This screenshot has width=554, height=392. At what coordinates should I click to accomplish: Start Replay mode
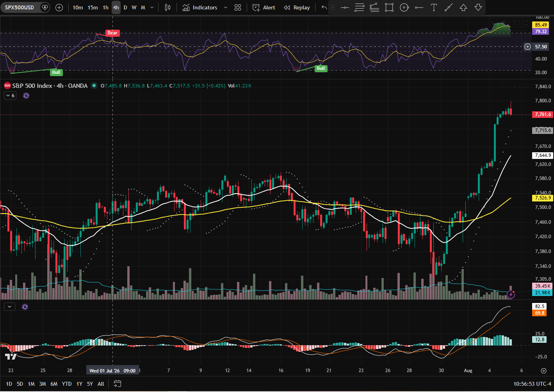[297, 7]
